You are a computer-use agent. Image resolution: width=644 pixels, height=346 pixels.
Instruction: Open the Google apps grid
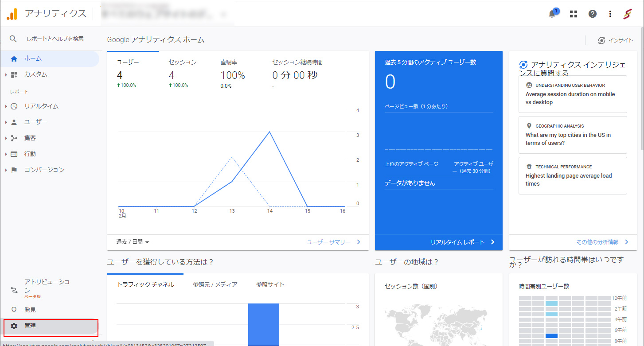coord(574,14)
